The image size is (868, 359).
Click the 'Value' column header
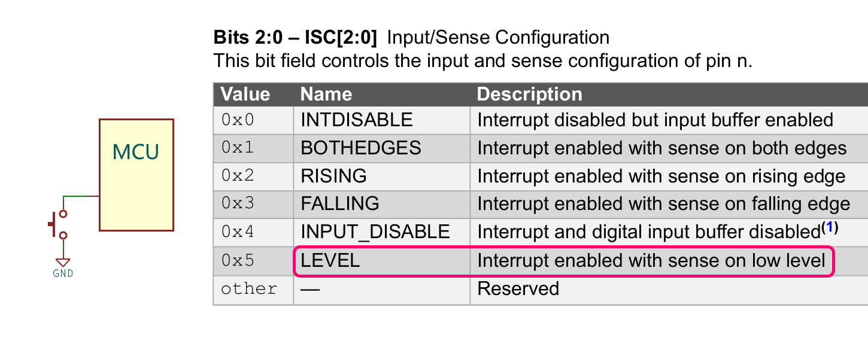tap(245, 94)
